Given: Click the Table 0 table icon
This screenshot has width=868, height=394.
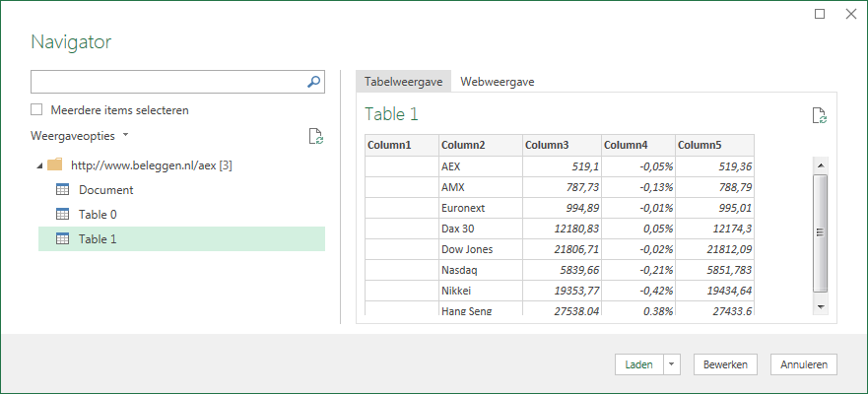Looking at the screenshot, I should click(x=61, y=214).
